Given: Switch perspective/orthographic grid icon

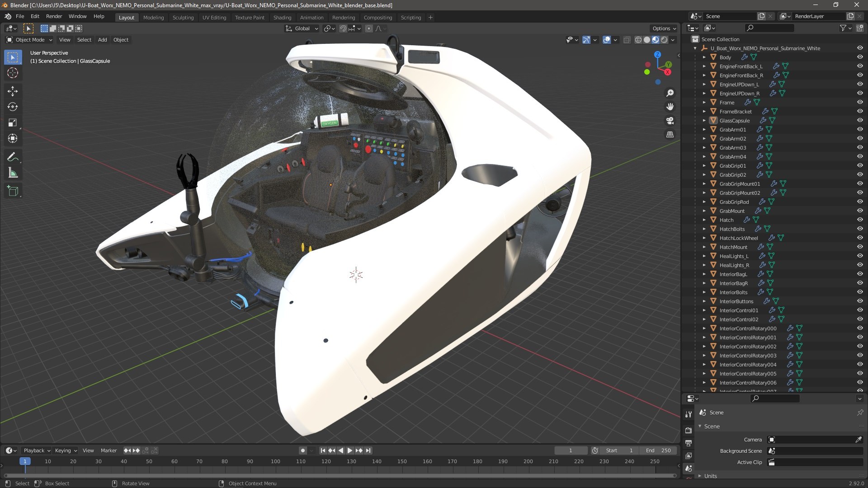Looking at the screenshot, I should [x=670, y=135].
